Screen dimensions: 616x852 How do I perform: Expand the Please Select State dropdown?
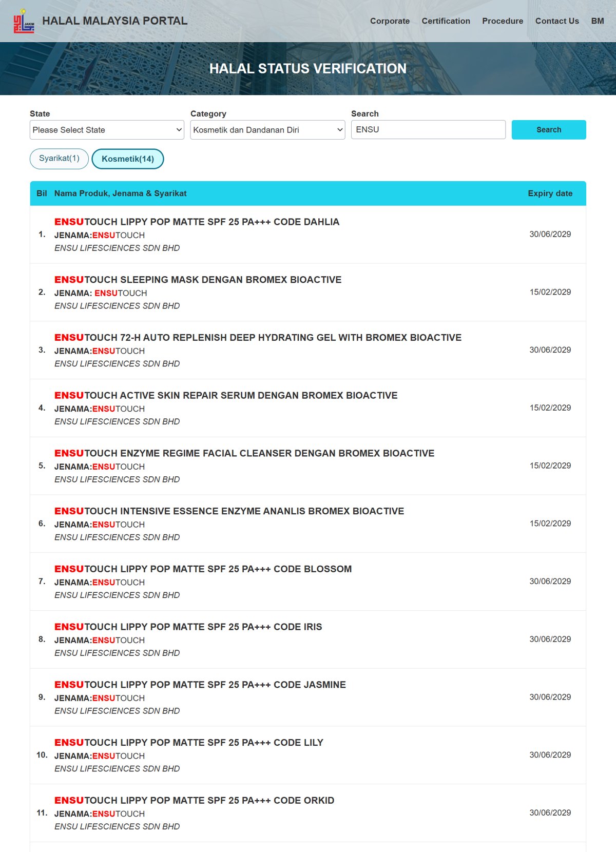tap(107, 130)
